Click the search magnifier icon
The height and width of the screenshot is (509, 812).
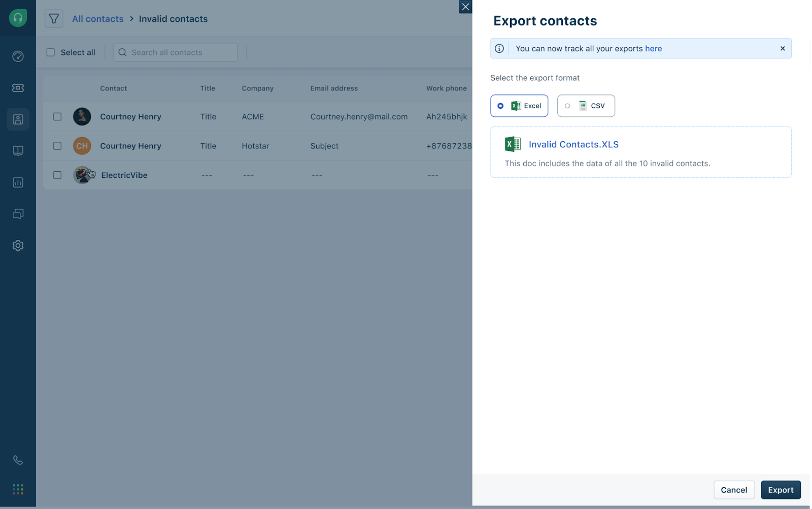(x=122, y=52)
